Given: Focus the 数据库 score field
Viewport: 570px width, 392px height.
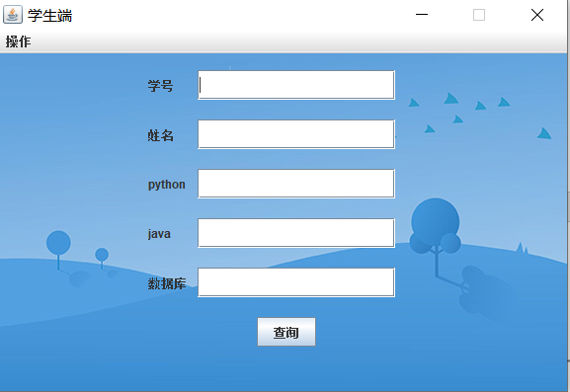Looking at the screenshot, I should point(296,282).
